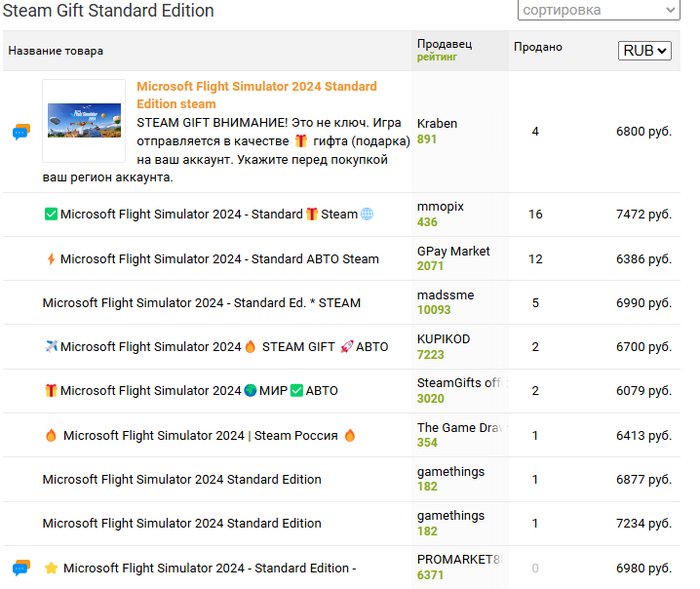The image size is (700, 589).
Task: Click the yellow star icon on PROMARKET listing
Action: pyautogui.click(x=51, y=568)
